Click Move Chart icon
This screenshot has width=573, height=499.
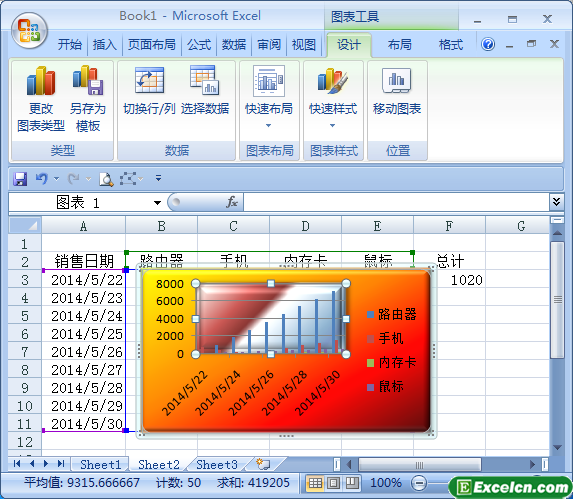397,80
